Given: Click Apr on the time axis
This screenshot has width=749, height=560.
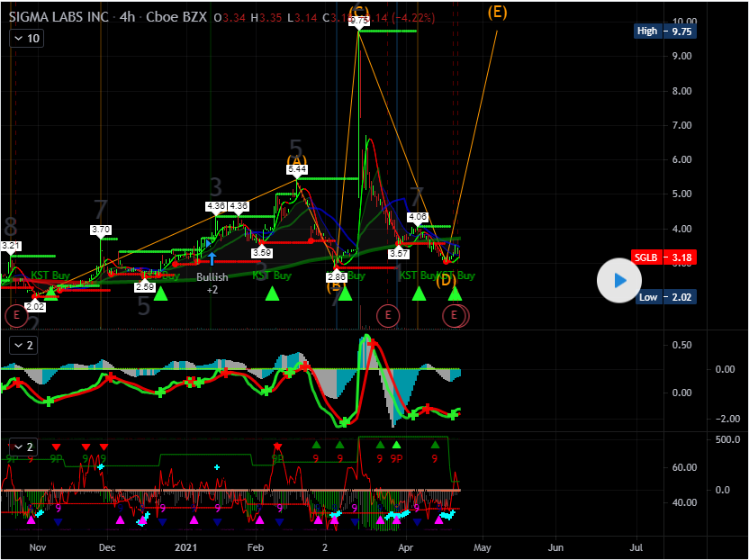Looking at the screenshot, I should [405, 547].
